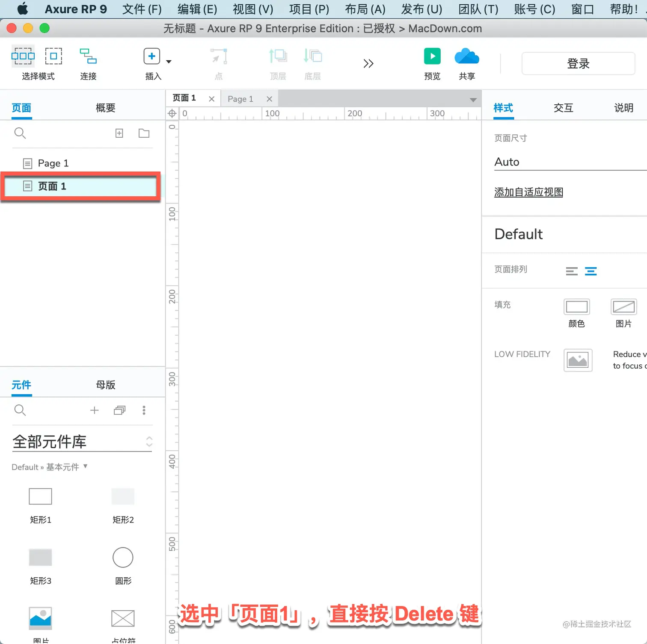Open the 团队 (T) menu
Viewport: 647px width, 644px height.
point(478,9)
